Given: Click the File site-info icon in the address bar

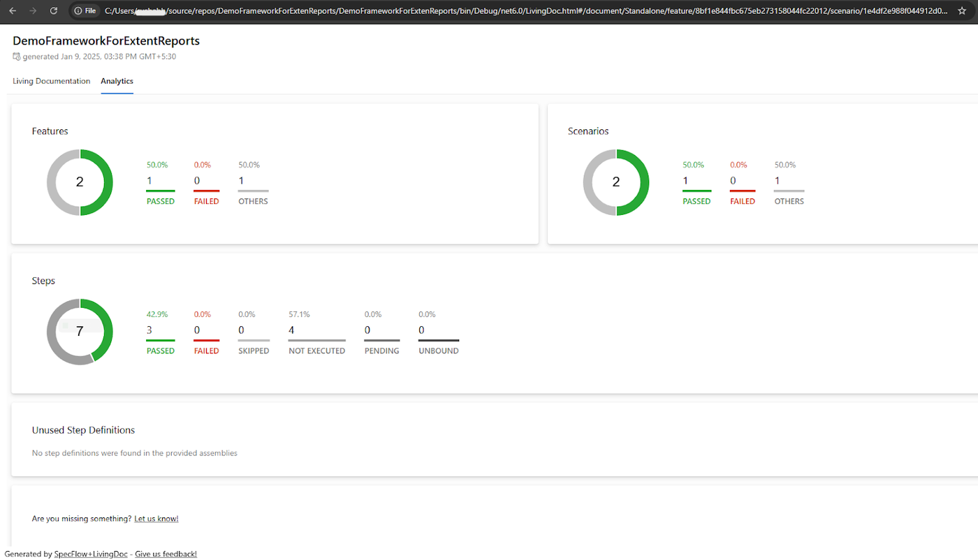Looking at the screenshot, I should point(85,10).
